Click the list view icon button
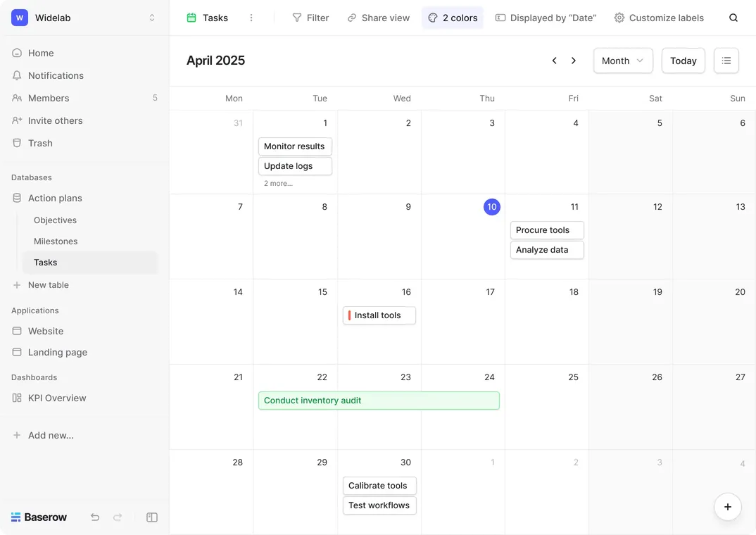Image resolution: width=756 pixels, height=535 pixels. (726, 61)
